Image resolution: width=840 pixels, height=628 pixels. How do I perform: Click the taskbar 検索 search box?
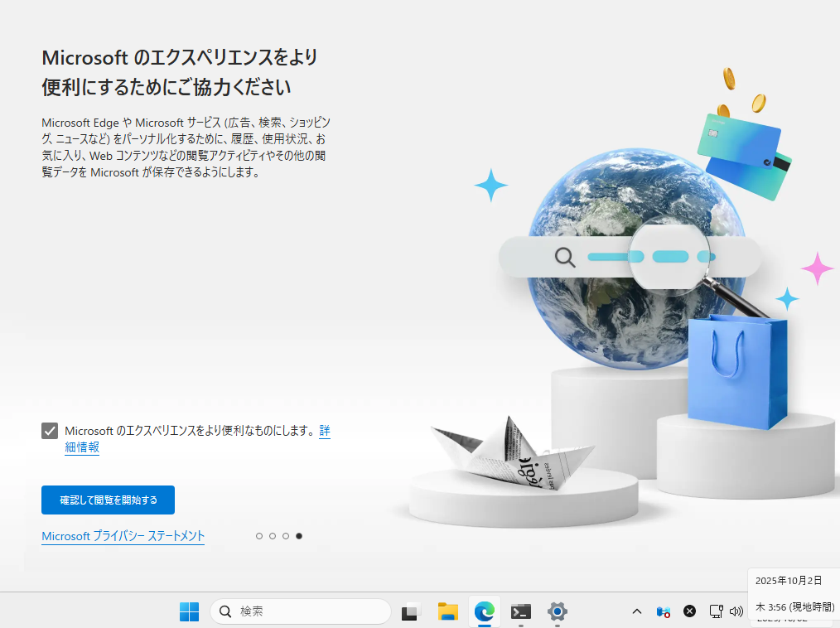[x=300, y=611]
